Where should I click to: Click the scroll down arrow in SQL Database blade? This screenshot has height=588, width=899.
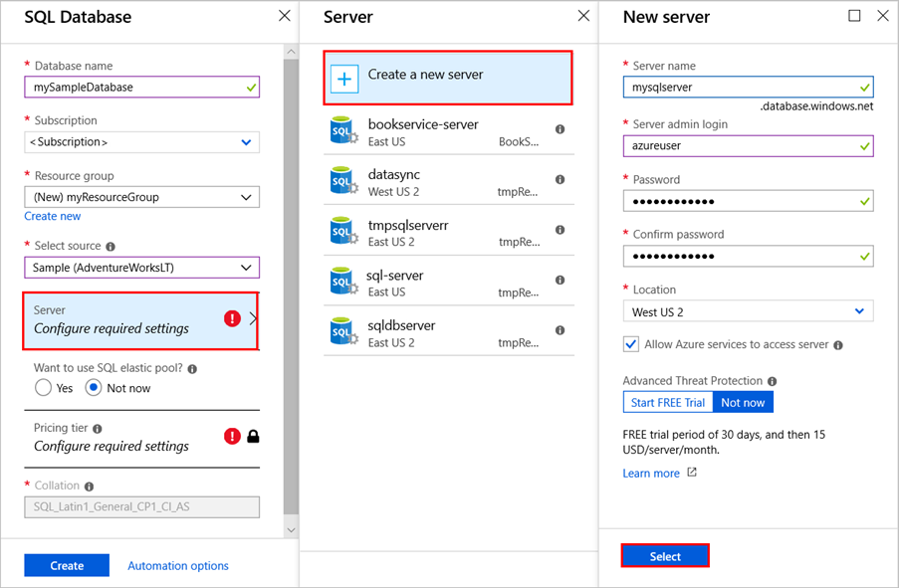pos(291,530)
